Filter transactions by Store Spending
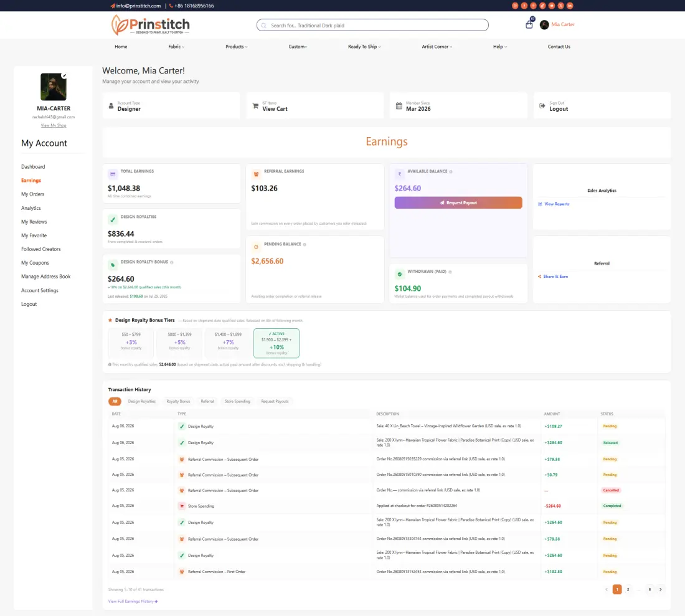Screen dimensions: 685x616 point(237,402)
